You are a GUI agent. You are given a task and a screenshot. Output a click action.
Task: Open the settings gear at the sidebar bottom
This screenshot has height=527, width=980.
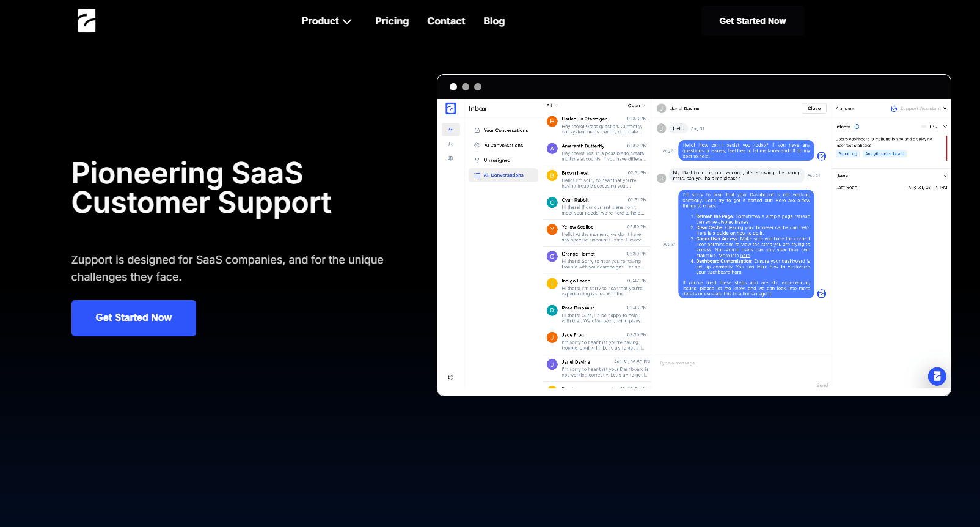(x=451, y=377)
